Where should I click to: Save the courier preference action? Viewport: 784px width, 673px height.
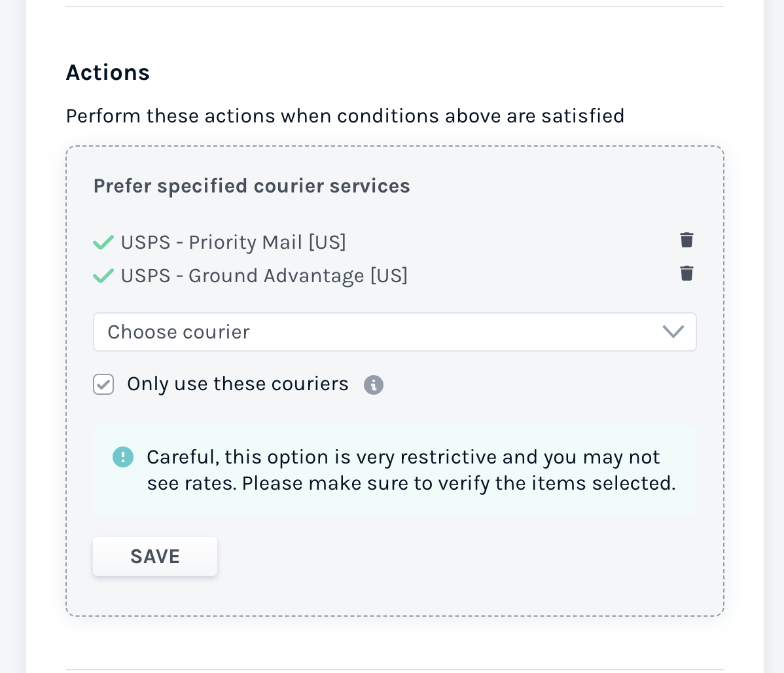155,556
